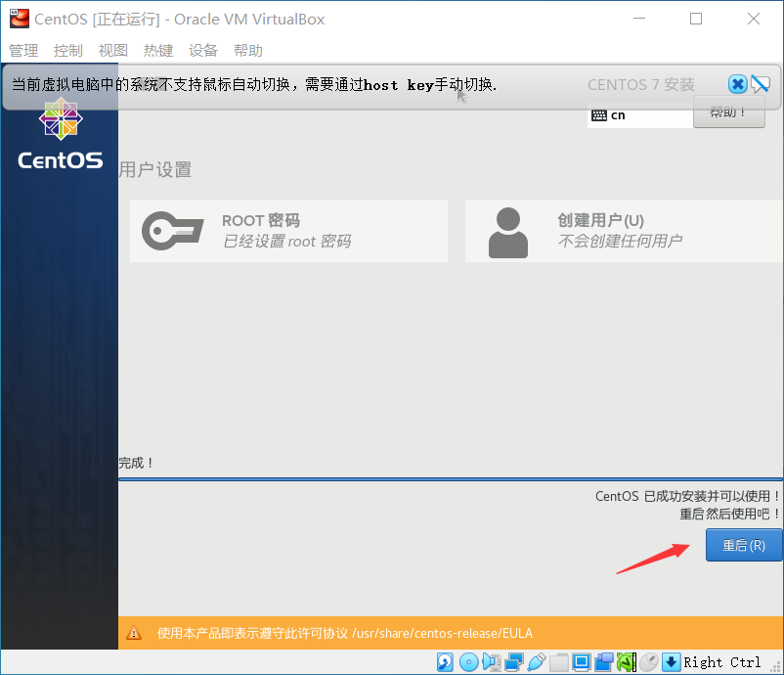784x675 pixels.
Task: Click 不会创建任何用户 status text
Action: [x=620, y=241]
